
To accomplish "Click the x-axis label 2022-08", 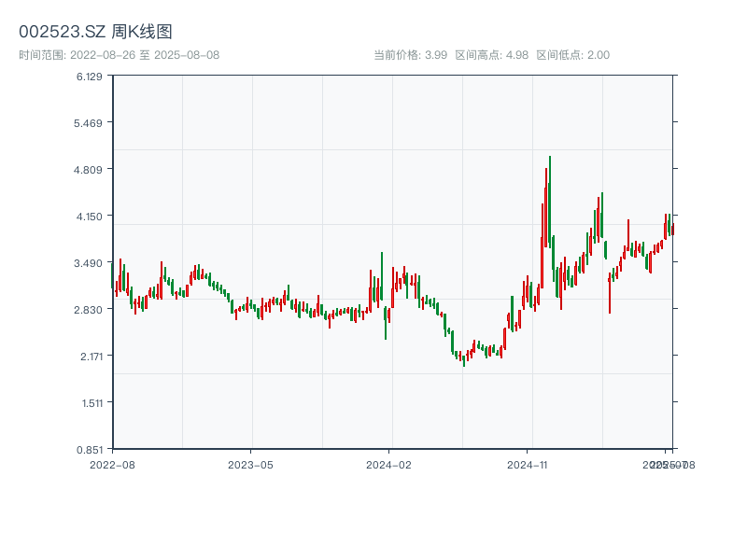I will click(x=112, y=465).
